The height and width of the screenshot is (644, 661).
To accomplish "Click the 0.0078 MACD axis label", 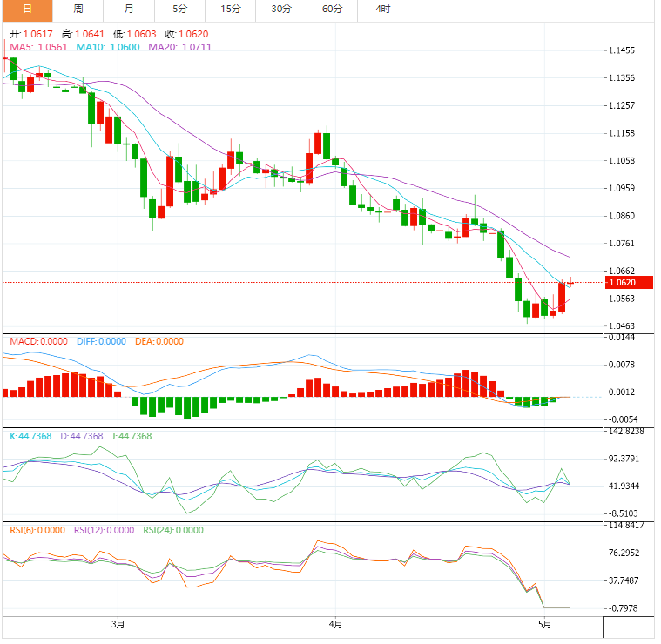I will [x=621, y=365].
